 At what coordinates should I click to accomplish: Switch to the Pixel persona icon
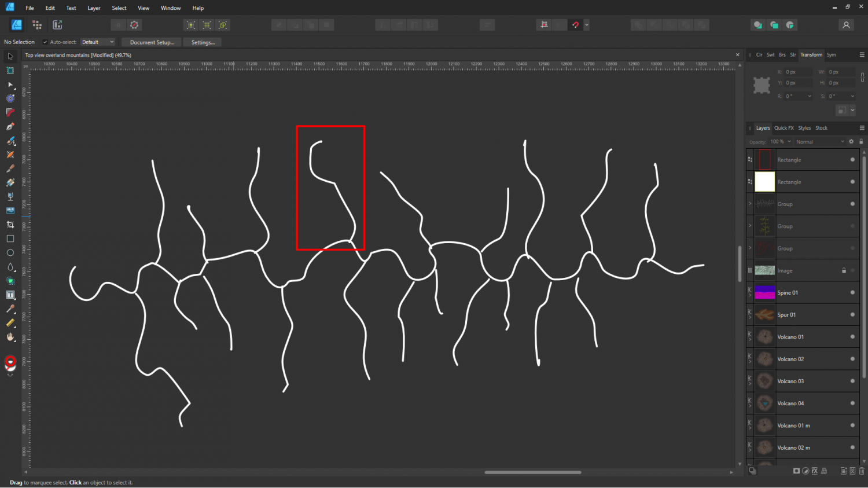click(x=37, y=25)
